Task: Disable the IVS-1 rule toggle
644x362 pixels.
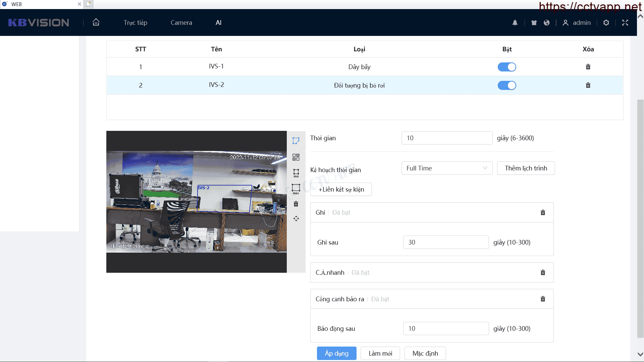Action: pos(506,67)
